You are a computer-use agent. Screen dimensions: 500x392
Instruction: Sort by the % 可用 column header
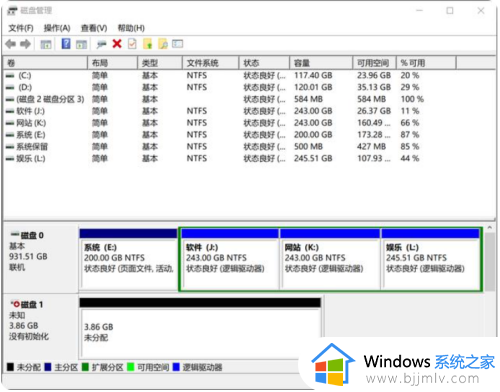(426, 63)
